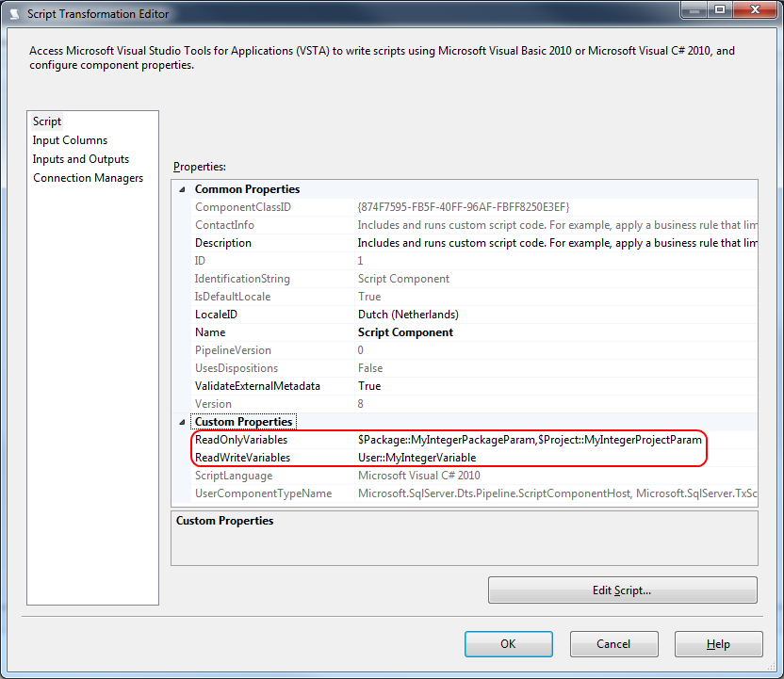Confirm the dialog with OK
This screenshot has height=679, width=784.
coord(509,644)
